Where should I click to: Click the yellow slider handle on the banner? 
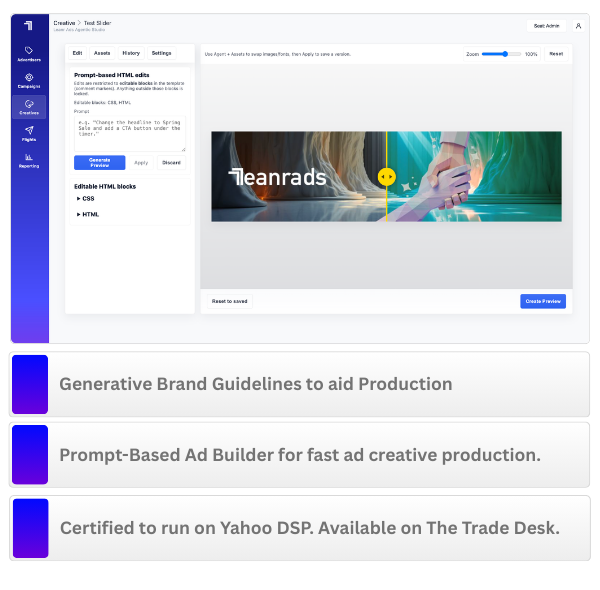(386, 177)
